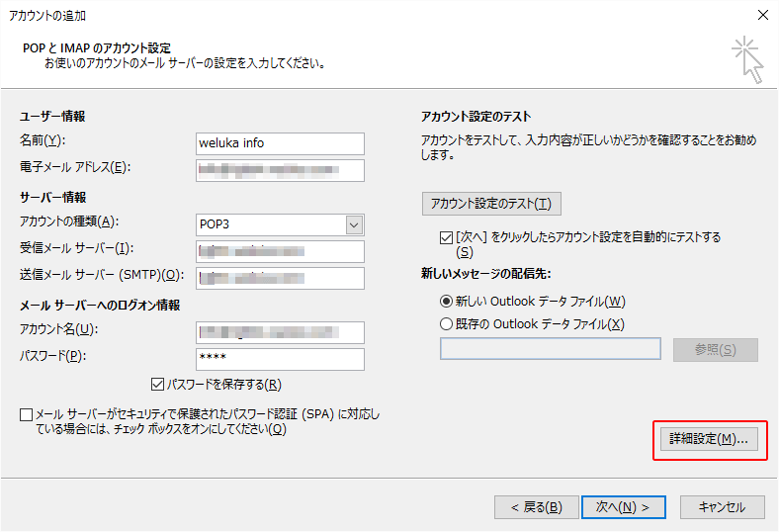Viewport: 779px width, 532px height.
Task: Focus the アカウント名 input field
Action: coord(280,332)
